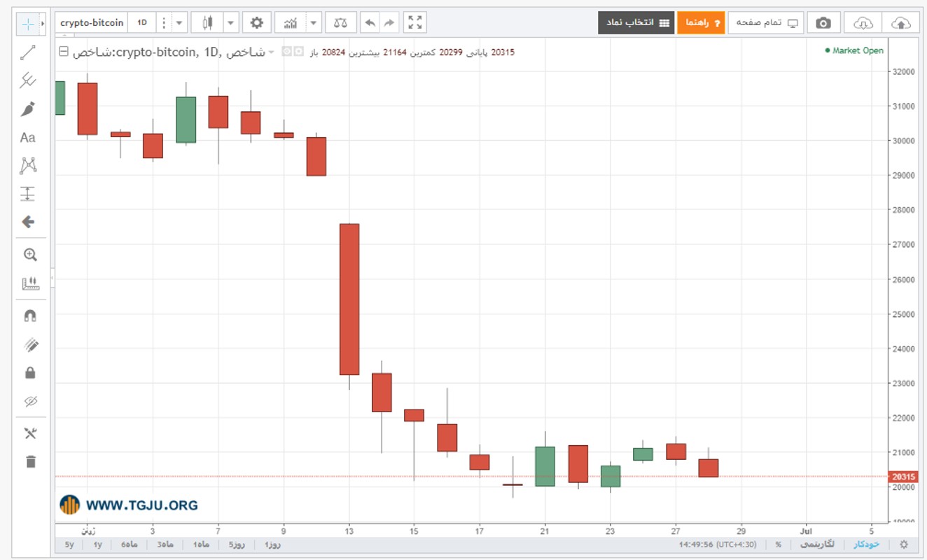The height and width of the screenshot is (560, 927).
Task: Lock all drawing tools
Action: click(30, 373)
